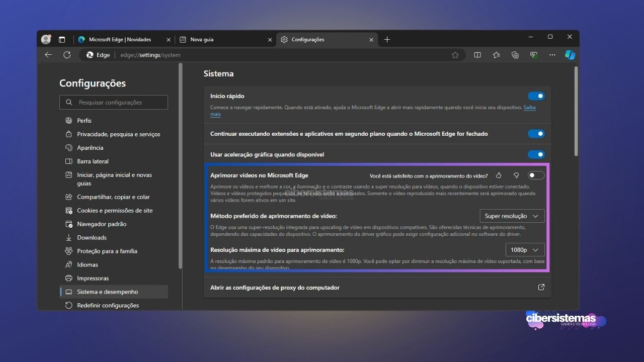Close the Configurações tab
This screenshot has width=644, height=362.
click(x=371, y=40)
